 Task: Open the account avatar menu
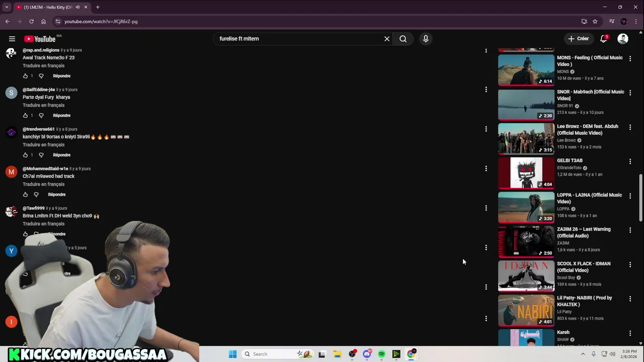pyautogui.click(x=623, y=39)
